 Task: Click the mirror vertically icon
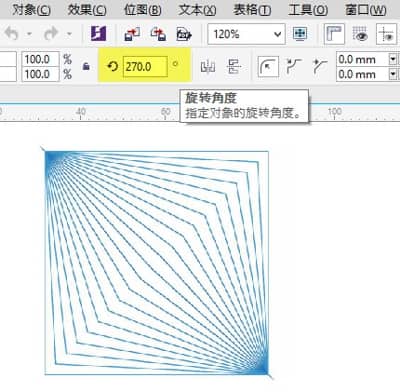[x=234, y=66]
